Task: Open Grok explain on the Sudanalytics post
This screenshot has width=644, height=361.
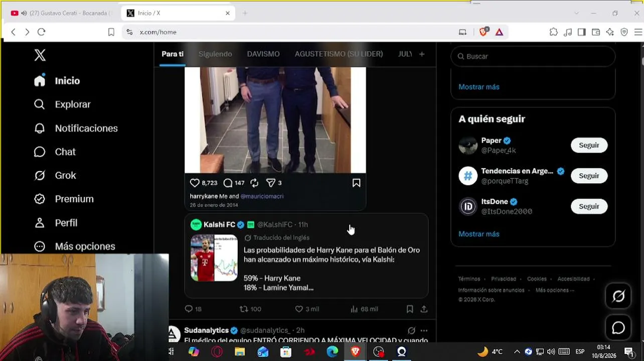Action: (x=411, y=330)
